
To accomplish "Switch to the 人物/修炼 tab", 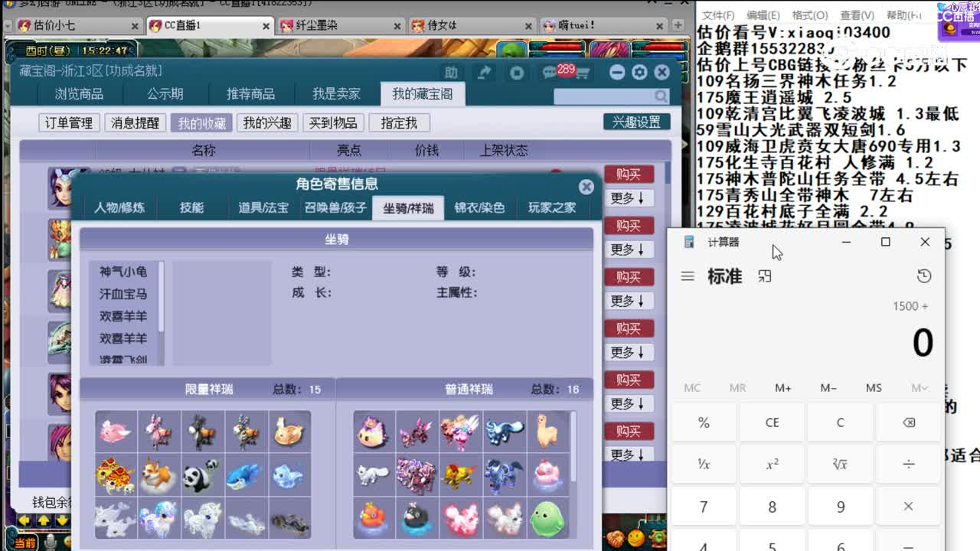I will point(119,207).
